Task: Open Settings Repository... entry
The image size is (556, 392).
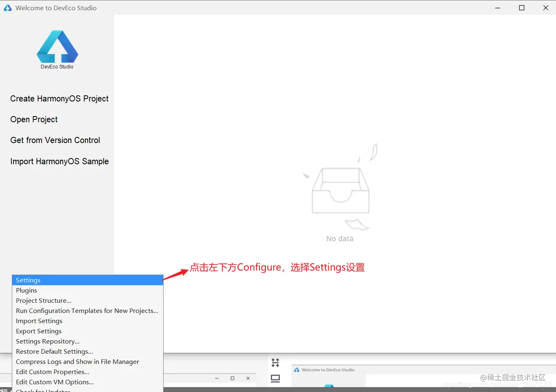Action: pyautogui.click(x=88, y=341)
